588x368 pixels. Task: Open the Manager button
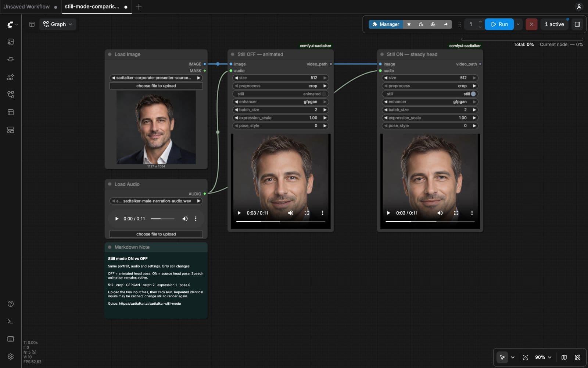point(386,24)
